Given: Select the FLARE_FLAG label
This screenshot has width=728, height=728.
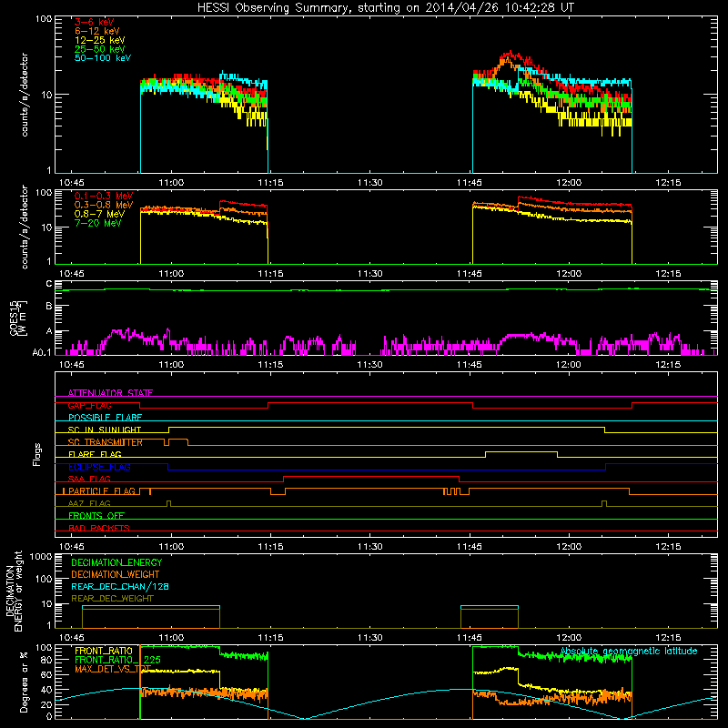Looking at the screenshot, I should coord(95,454).
